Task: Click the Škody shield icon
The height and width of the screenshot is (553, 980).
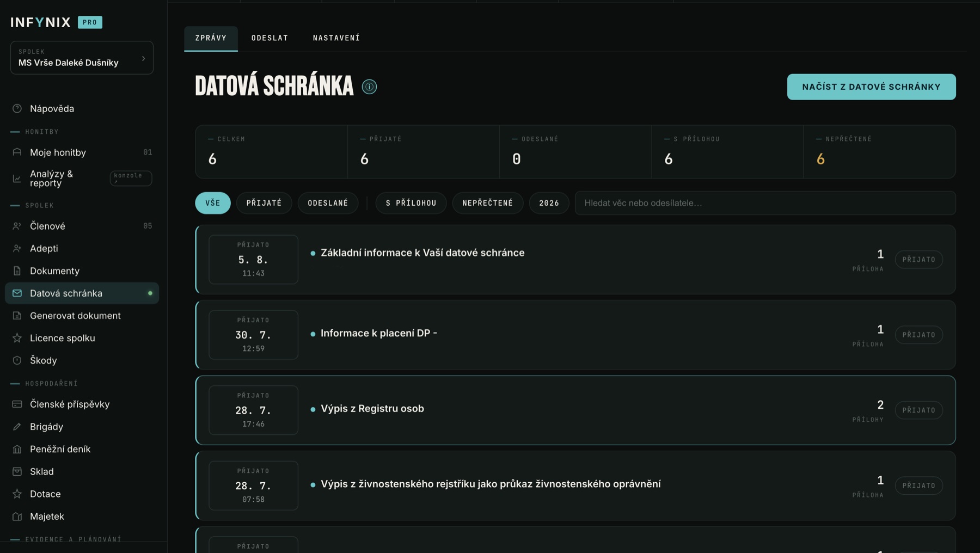Action: coord(17,360)
